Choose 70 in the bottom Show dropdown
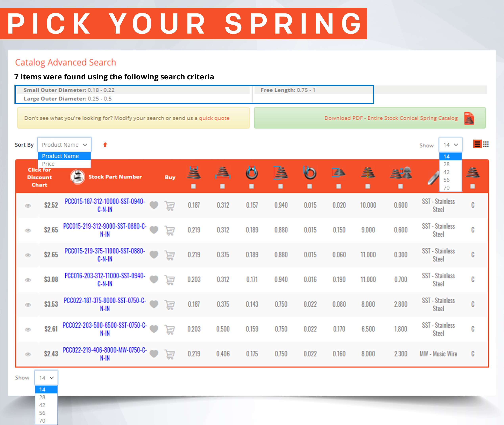Viewport: 504px width, 425px height. pos(43,421)
